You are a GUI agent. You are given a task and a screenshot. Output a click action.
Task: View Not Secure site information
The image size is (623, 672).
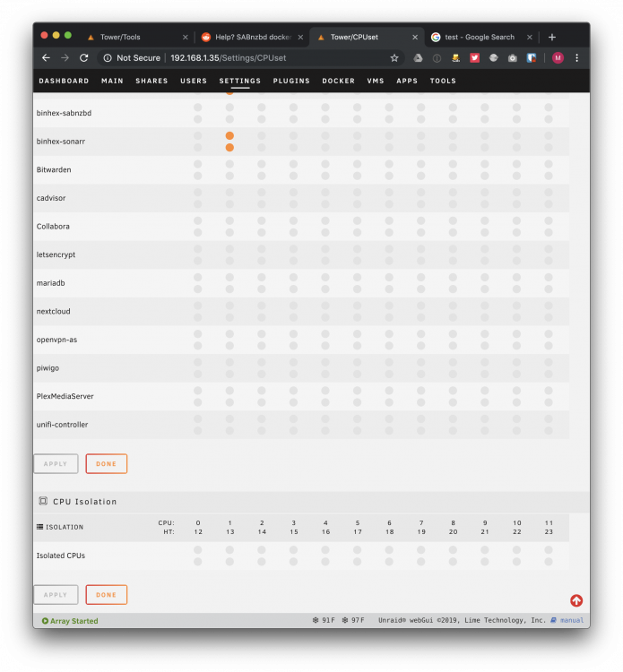click(132, 58)
